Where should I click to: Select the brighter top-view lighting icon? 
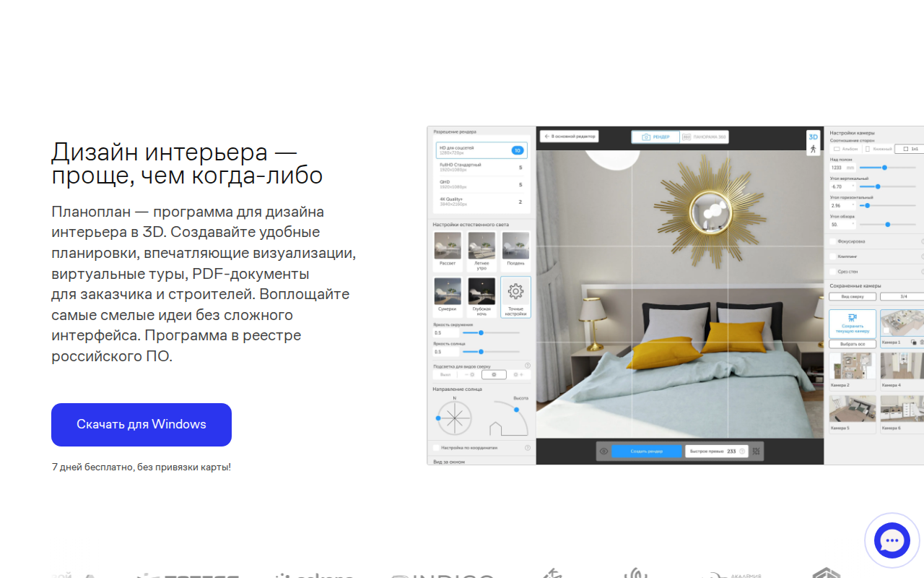(x=518, y=375)
